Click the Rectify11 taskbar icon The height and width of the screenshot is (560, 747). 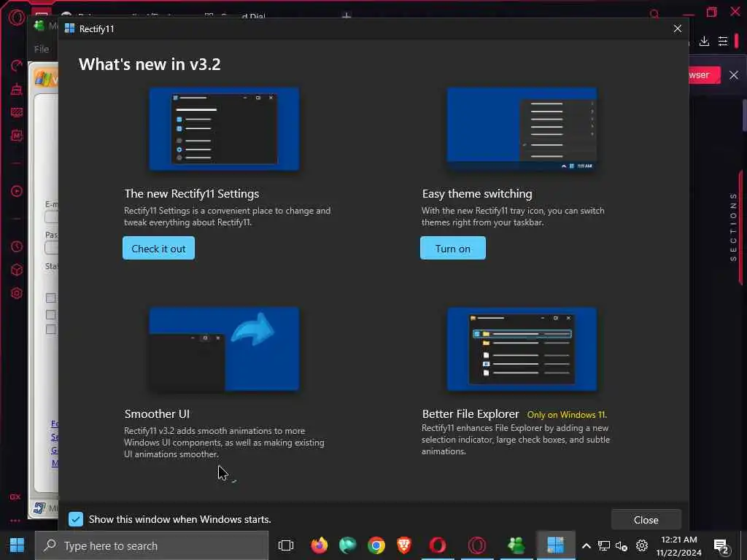[x=555, y=545]
